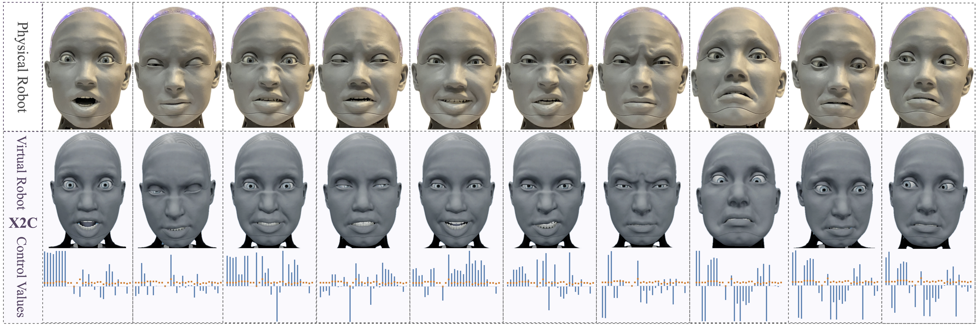Screen dimensions: 980x325
Task: Click the bold 'X2C' label
Action: (x=23, y=223)
